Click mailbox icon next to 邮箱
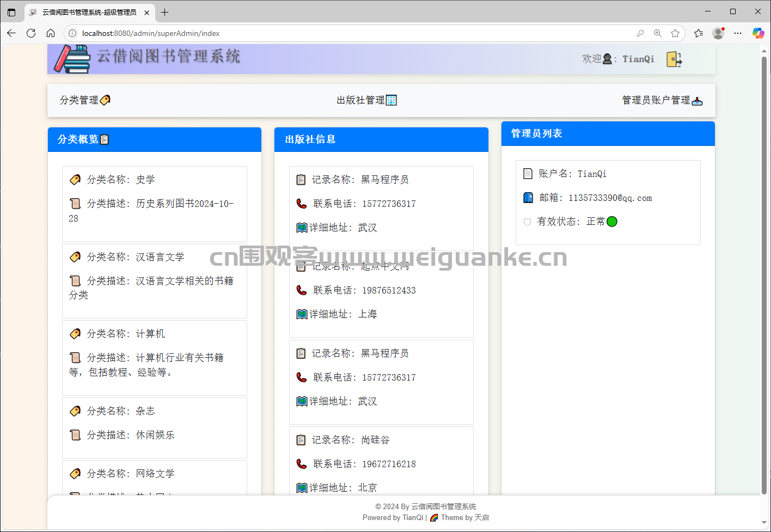This screenshot has height=532, width=771. 528,198
